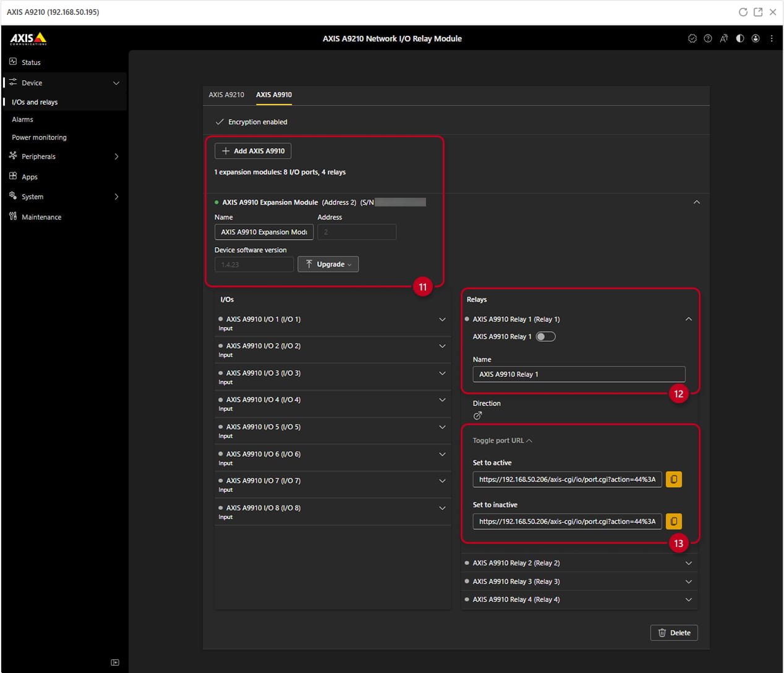Open the Status page icon in sidebar
This screenshot has width=784, height=673.
point(13,62)
